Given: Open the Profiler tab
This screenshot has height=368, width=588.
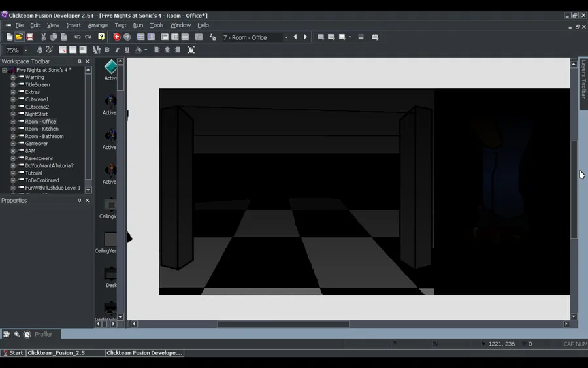Looking at the screenshot, I should [x=43, y=334].
